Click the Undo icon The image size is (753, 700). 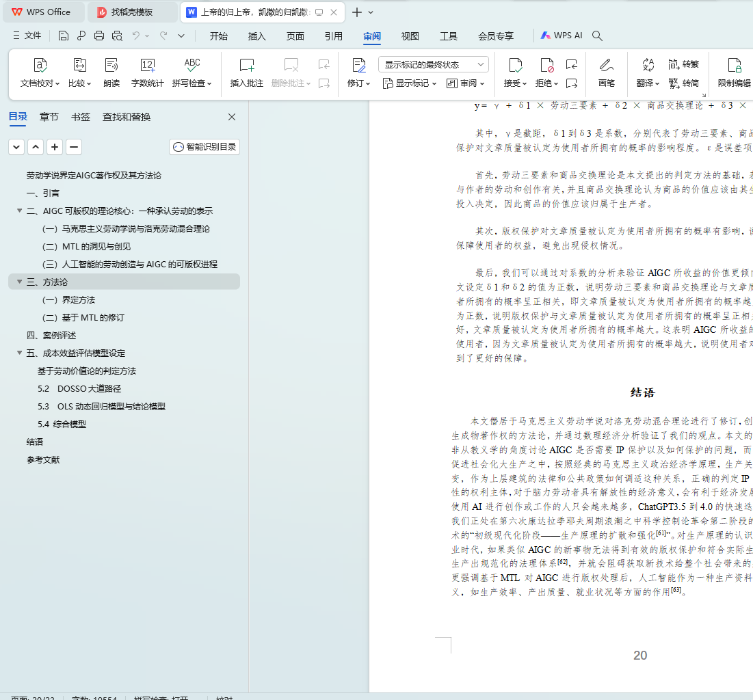coord(136,36)
